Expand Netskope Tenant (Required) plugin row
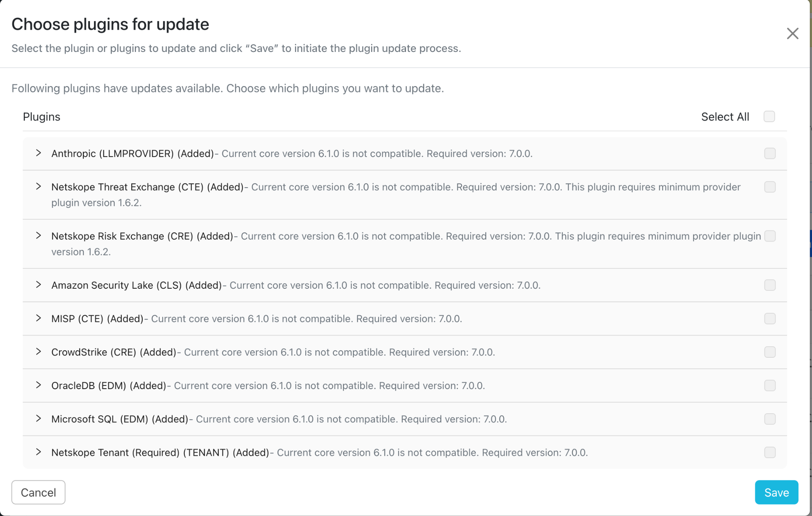The image size is (812, 516). 38,452
